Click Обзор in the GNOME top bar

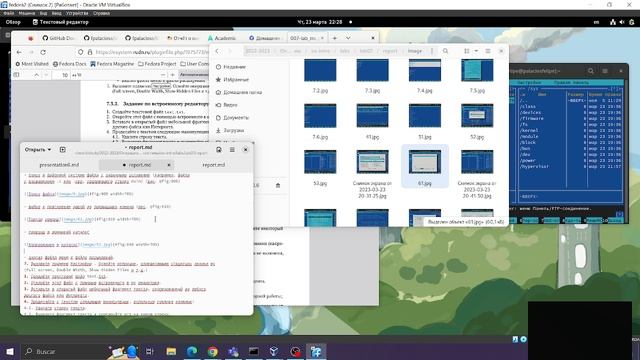[13, 22]
